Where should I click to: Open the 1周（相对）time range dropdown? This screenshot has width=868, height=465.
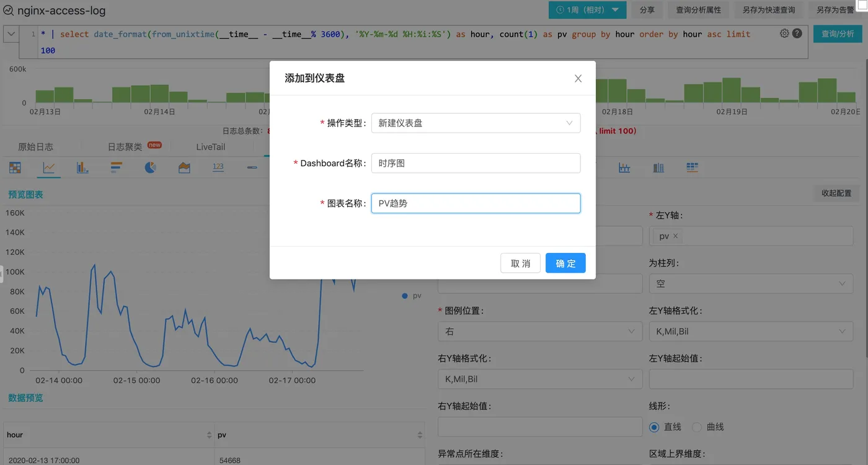tap(587, 10)
